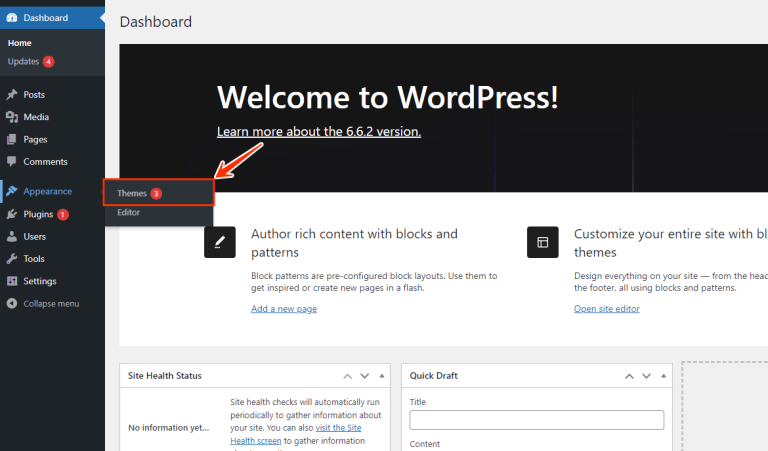Click the Users person icon
The width and height of the screenshot is (768, 451).
12,237
